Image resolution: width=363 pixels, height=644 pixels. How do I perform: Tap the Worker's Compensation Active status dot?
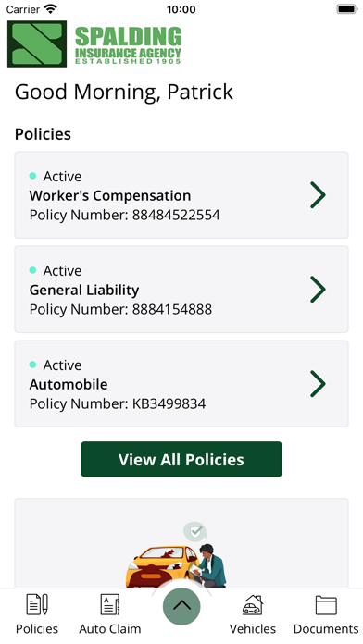click(x=33, y=176)
